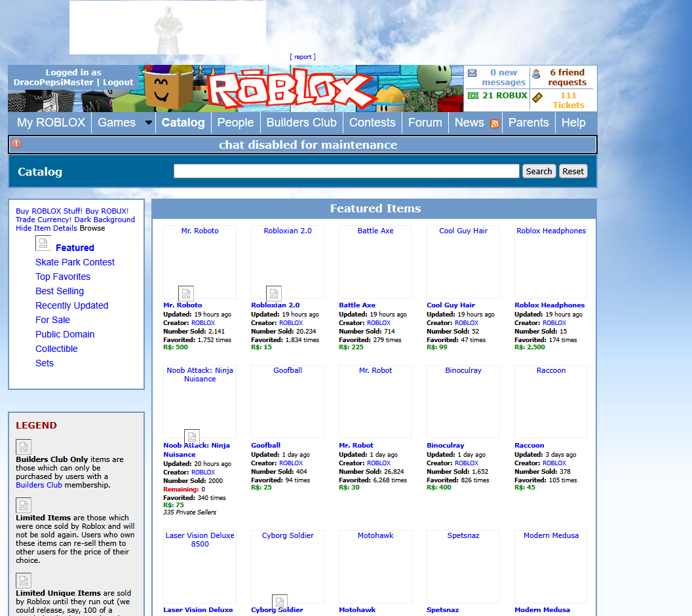
Task: Click the Builders Club Only legend icon
Action: (24, 447)
